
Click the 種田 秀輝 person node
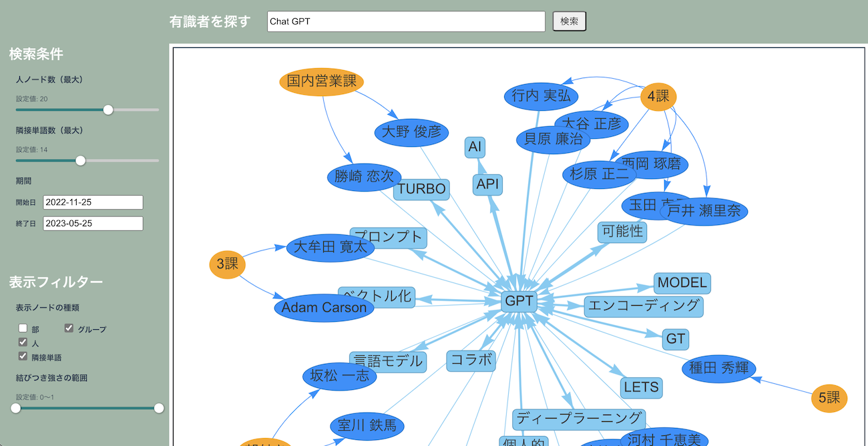(x=718, y=369)
